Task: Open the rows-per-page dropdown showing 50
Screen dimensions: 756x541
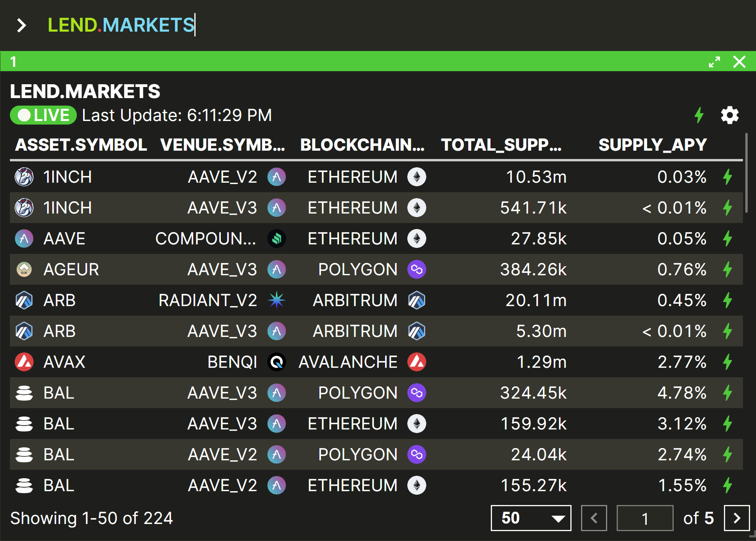Action: [x=531, y=518]
